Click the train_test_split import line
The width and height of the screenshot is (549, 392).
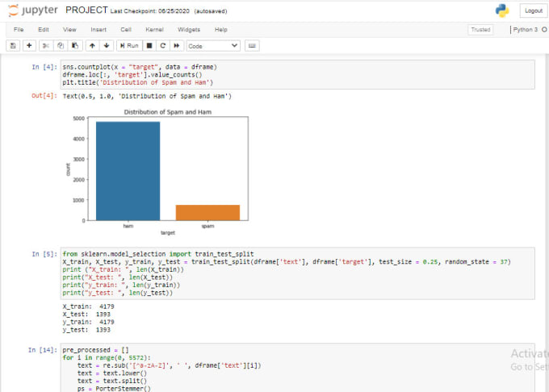[158, 254]
